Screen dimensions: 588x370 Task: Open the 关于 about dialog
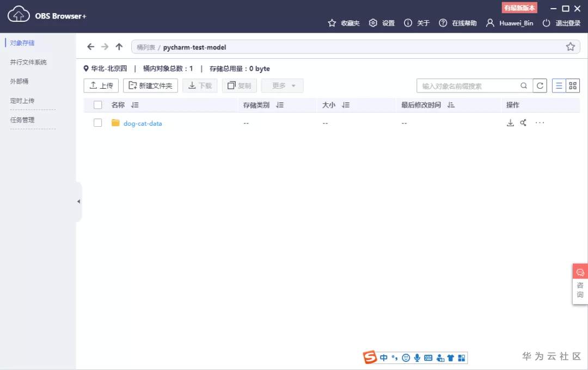coord(416,23)
